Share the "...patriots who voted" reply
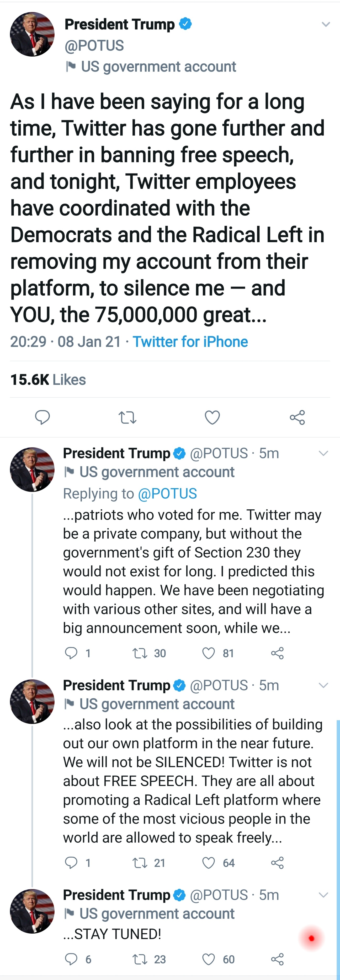340x980 pixels. [x=277, y=653]
